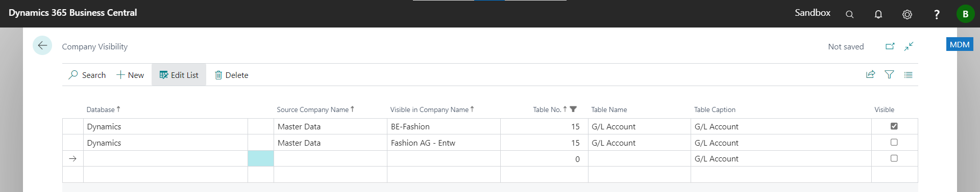Viewport: 980px width, 192px height.
Task: Open help question mark icon
Action: tap(937, 14)
